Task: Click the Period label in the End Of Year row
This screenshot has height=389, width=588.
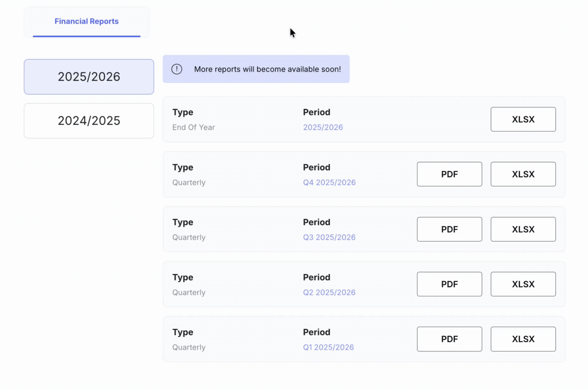Action: (317, 112)
